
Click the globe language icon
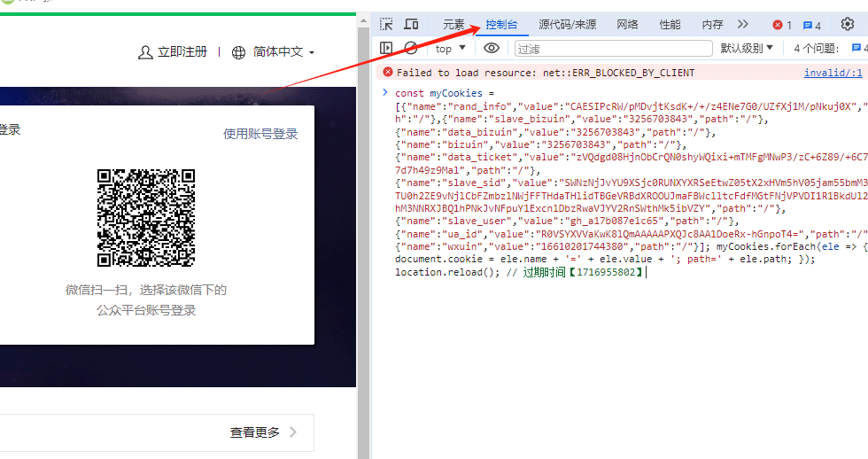pyautogui.click(x=238, y=52)
